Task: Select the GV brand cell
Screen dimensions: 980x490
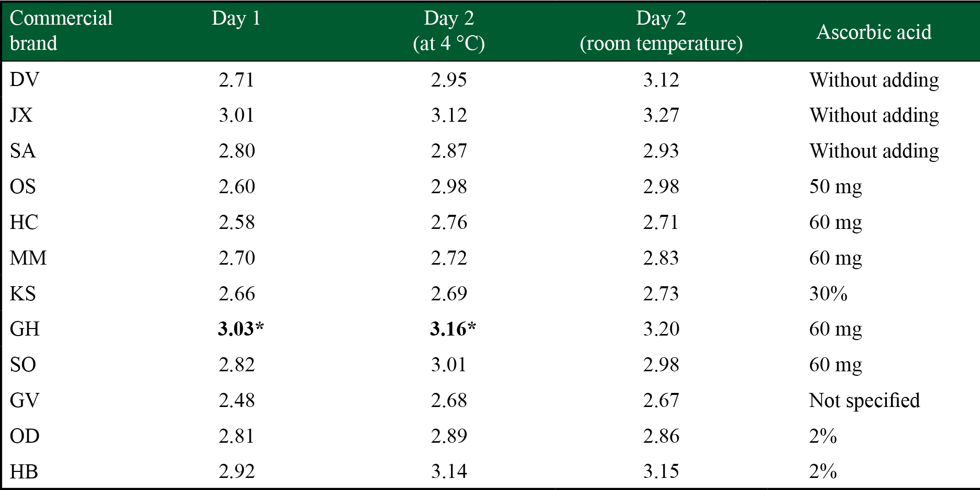Action: click(24, 400)
